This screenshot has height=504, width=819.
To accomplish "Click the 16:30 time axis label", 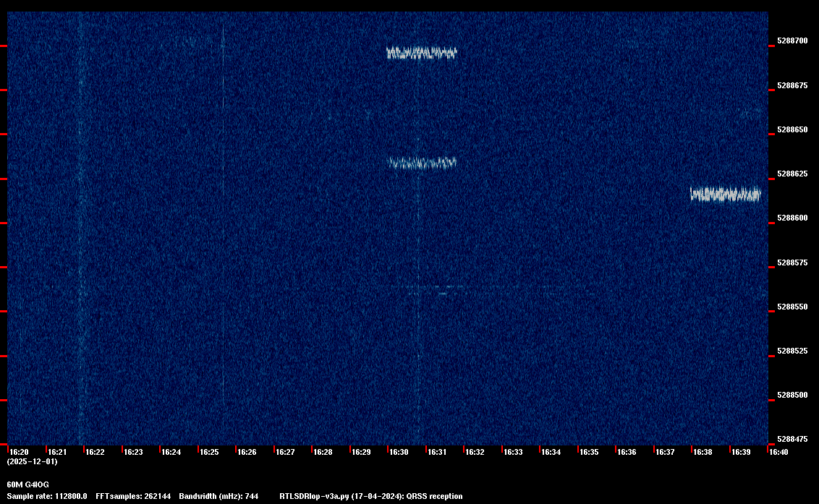I will (x=399, y=452).
